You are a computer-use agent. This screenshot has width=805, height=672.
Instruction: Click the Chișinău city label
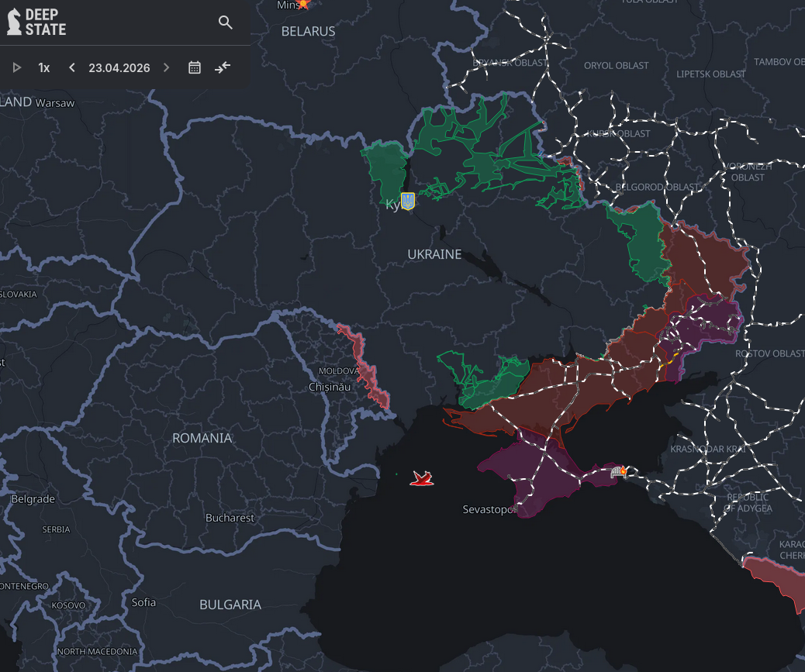pyautogui.click(x=330, y=387)
